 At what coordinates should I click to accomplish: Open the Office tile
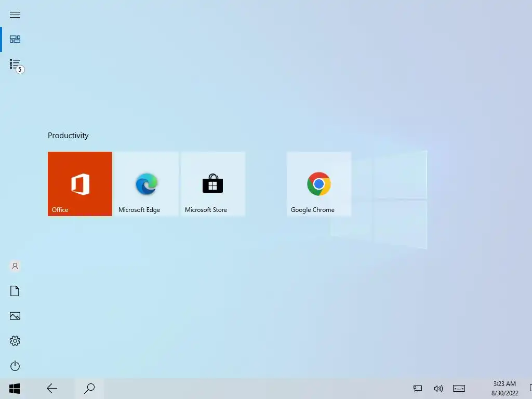pos(79,183)
